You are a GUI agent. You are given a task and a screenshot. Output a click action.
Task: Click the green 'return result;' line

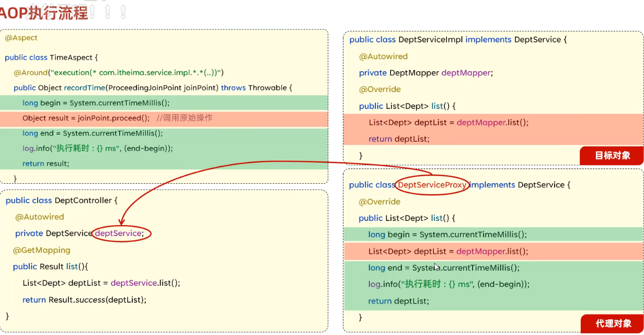pyautogui.click(x=46, y=163)
